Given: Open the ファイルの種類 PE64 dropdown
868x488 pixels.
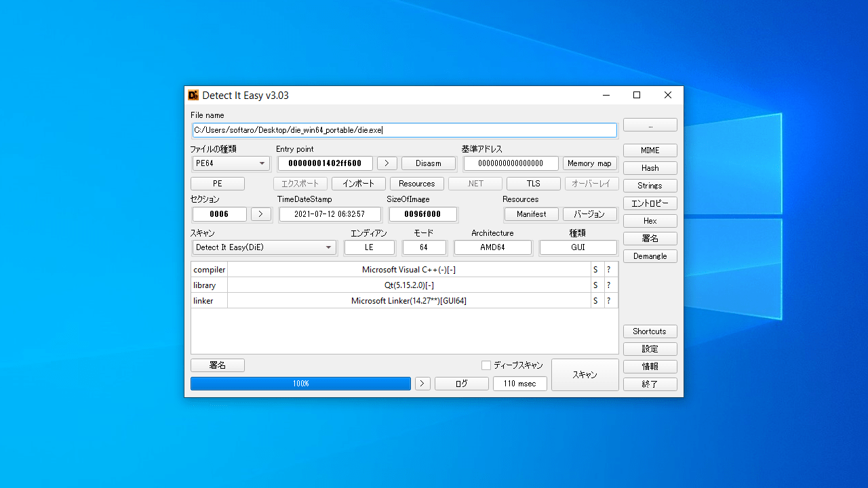Looking at the screenshot, I should click(x=231, y=163).
